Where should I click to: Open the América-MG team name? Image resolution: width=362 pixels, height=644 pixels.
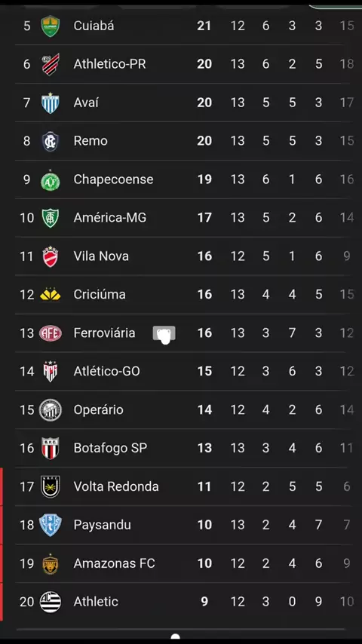pyautogui.click(x=109, y=218)
